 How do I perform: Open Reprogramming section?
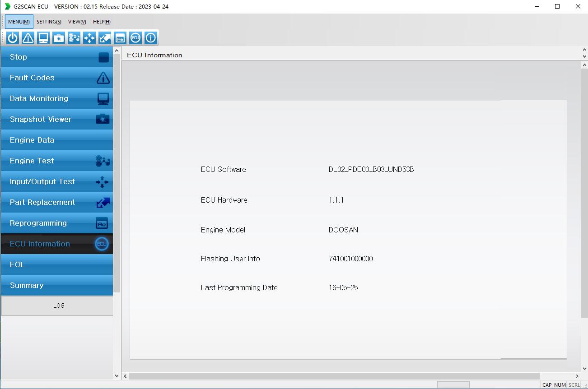click(x=57, y=223)
